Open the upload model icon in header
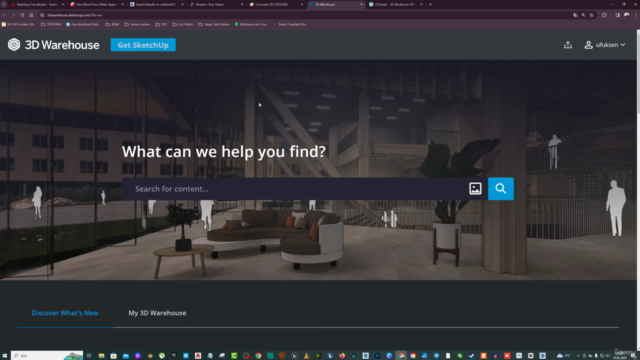 pyautogui.click(x=568, y=45)
